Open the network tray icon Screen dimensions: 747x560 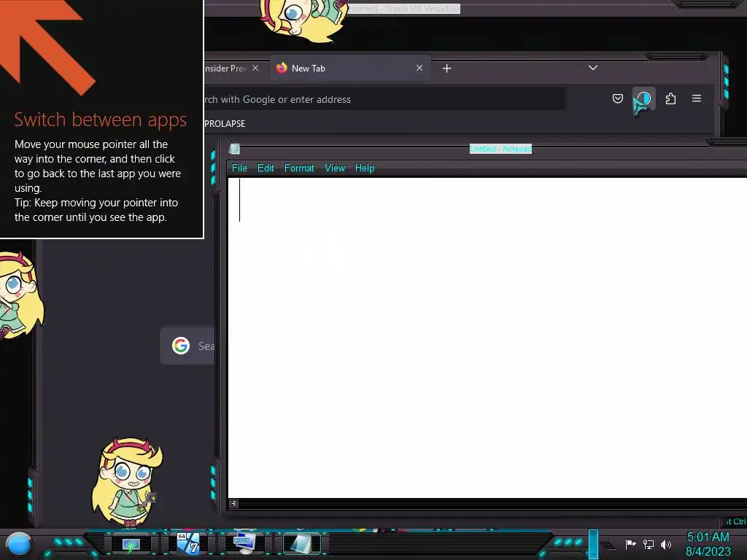tap(649, 544)
